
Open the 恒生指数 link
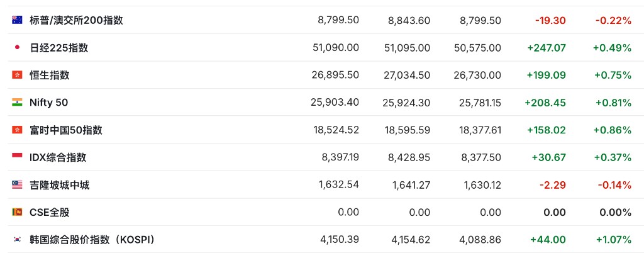(50, 75)
